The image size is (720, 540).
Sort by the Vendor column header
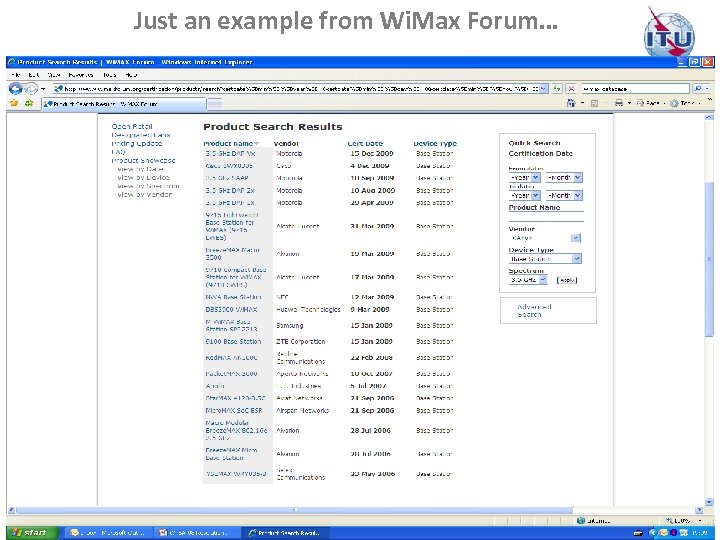(286, 143)
